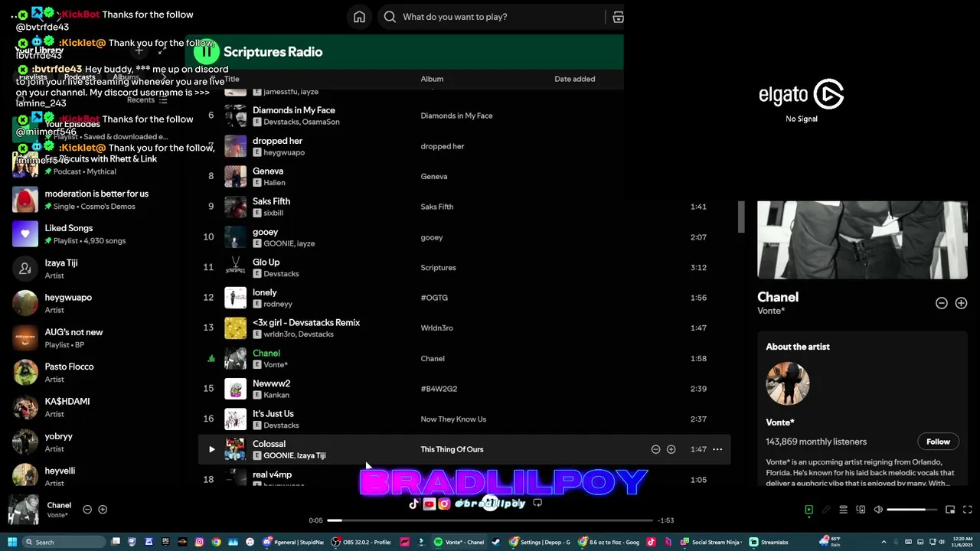Open moderation is better for us single
Image resolution: width=980 pixels, height=551 pixels.
(92, 200)
